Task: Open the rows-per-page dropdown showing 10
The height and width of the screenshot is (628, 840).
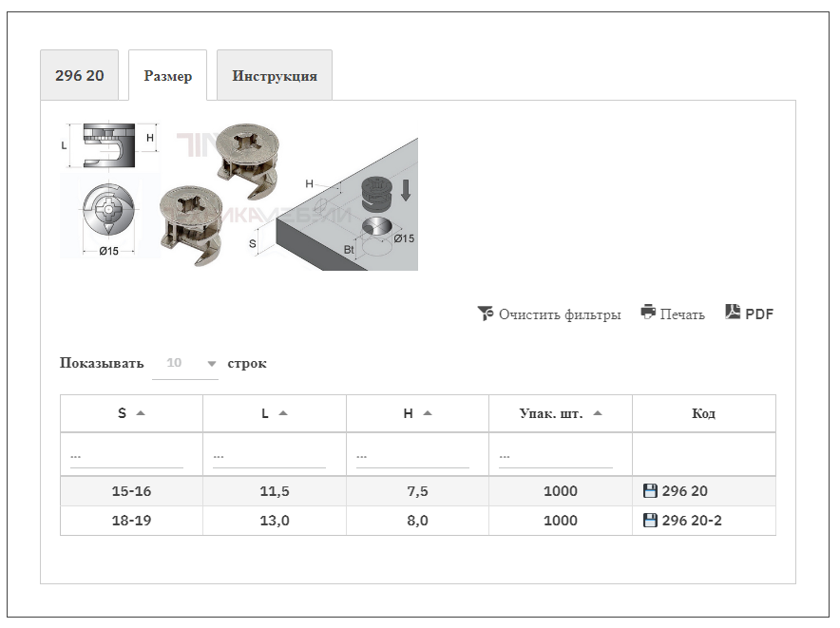Action: point(185,363)
